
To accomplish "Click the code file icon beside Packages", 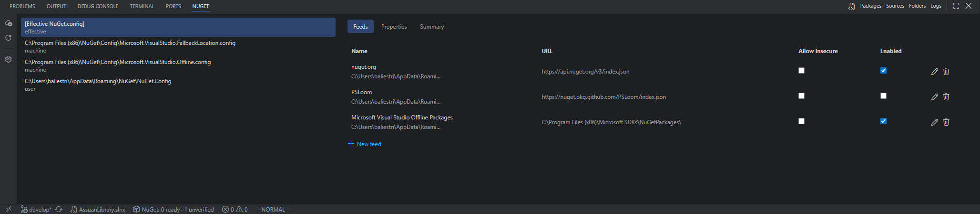I will coord(851,6).
